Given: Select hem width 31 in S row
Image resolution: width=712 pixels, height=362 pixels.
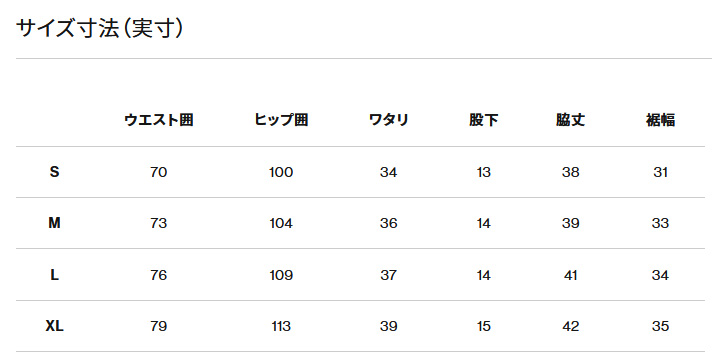Looking at the screenshot, I should pos(660,172).
